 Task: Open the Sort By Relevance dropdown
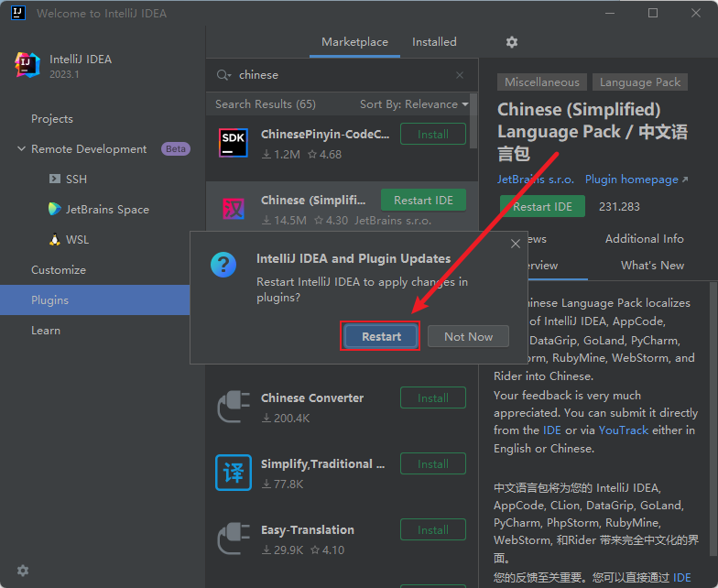point(414,104)
